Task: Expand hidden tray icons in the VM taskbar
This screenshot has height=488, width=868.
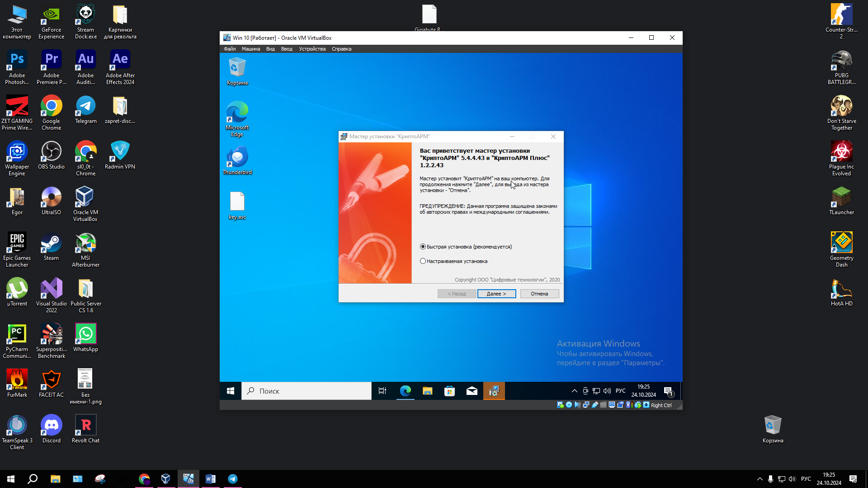Action: pyautogui.click(x=574, y=391)
